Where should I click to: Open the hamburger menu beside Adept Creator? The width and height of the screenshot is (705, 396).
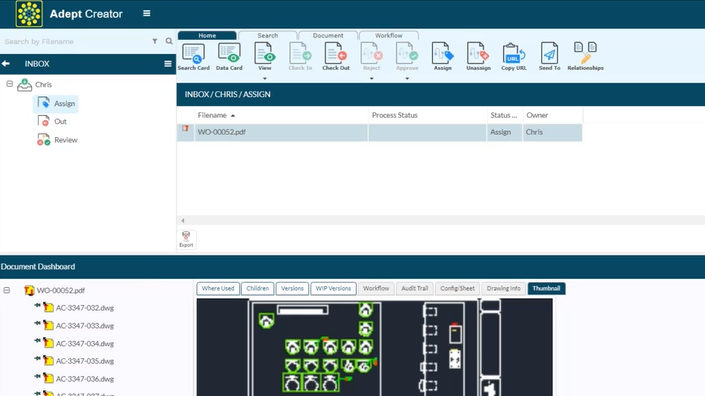[x=147, y=13]
